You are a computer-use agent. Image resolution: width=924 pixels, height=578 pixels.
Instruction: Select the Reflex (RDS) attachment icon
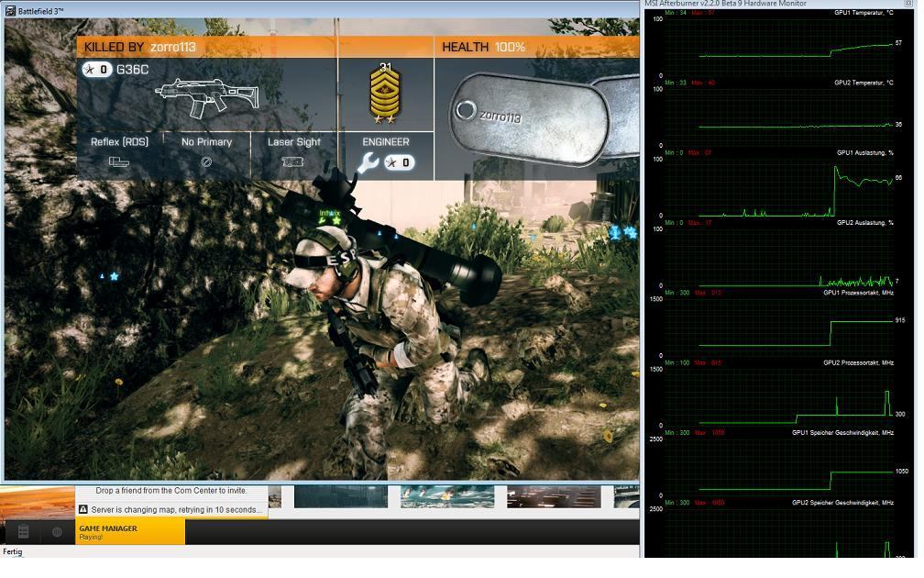pos(118,161)
